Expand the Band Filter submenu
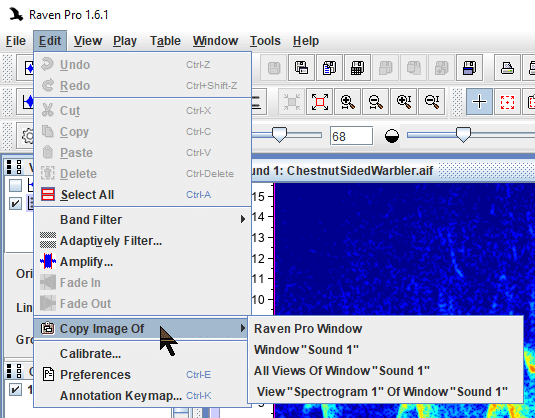The image size is (535, 418). click(143, 219)
